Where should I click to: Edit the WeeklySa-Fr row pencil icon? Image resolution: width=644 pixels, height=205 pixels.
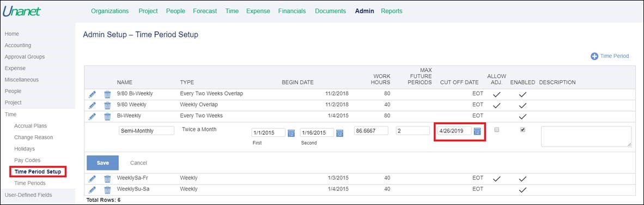coord(93,179)
